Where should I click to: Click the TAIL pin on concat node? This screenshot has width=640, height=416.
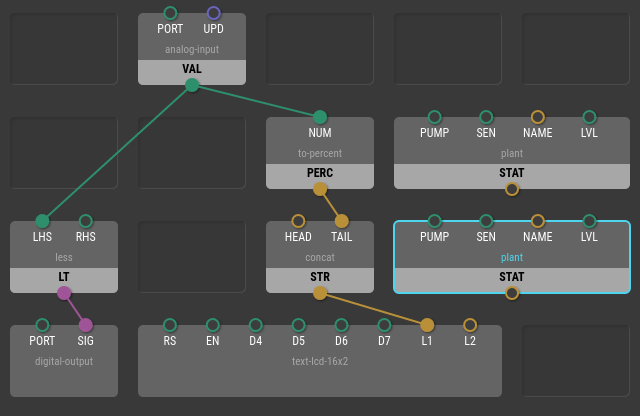pyautogui.click(x=341, y=221)
